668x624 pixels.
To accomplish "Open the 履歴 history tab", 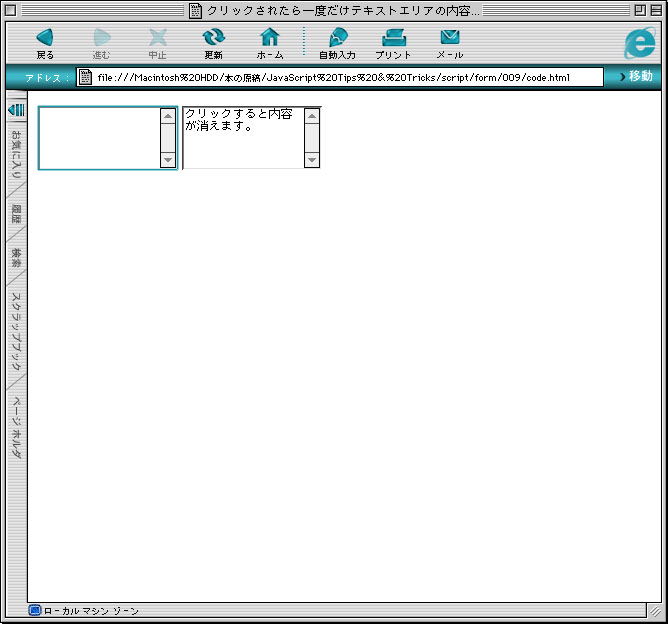I will coord(16,213).
